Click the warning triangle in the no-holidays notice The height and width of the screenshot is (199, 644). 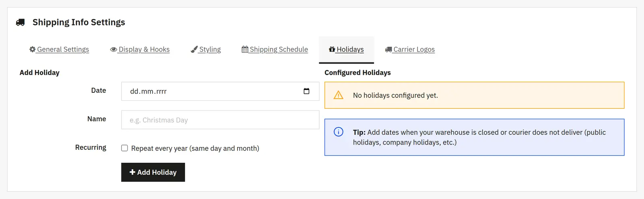tap(339, 95)
